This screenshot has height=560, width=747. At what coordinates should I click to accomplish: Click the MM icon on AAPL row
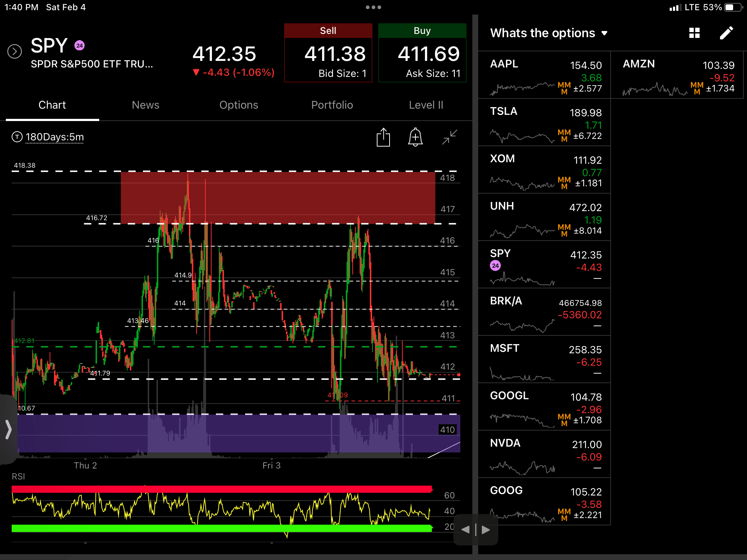click(564, 88)
